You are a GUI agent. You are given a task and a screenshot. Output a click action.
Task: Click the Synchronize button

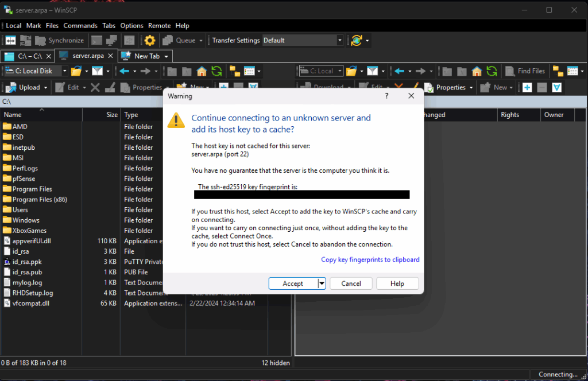59,40
